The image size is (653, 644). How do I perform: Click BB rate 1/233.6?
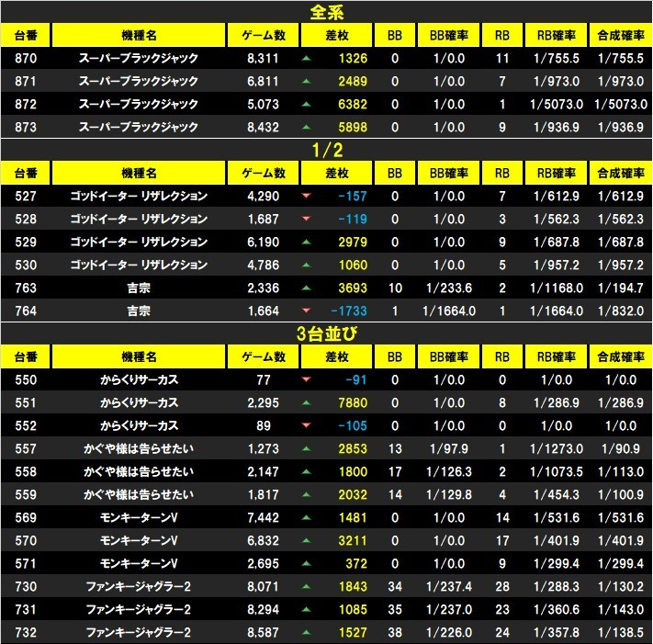click(449, 288)
